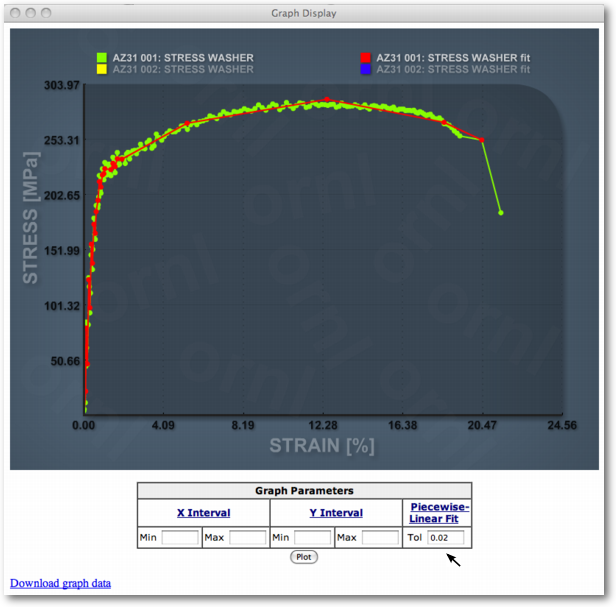Toggle the AZ31 002: STRESS WASHER legend label
This screenshot has width=616, height=607.
183,70
